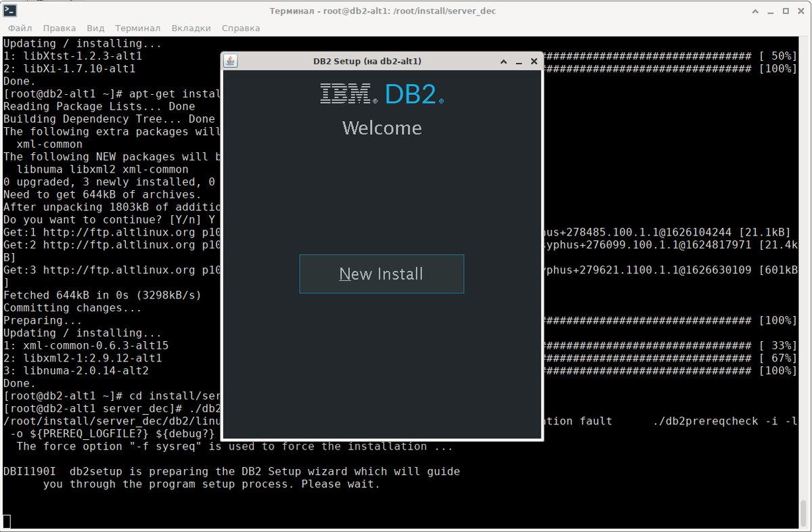This screenshot has height=532, width=812.
Task: Click the DBI1190I message line in terminal
Action: [232, 471]
